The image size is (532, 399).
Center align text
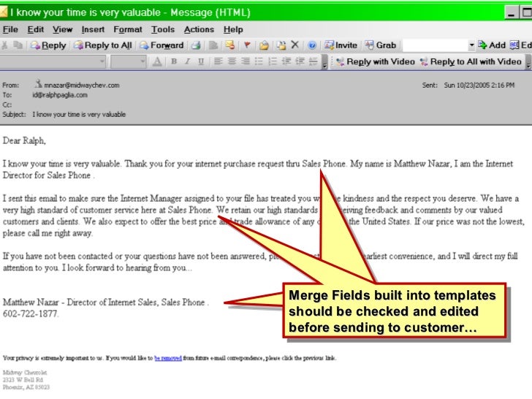232,61
